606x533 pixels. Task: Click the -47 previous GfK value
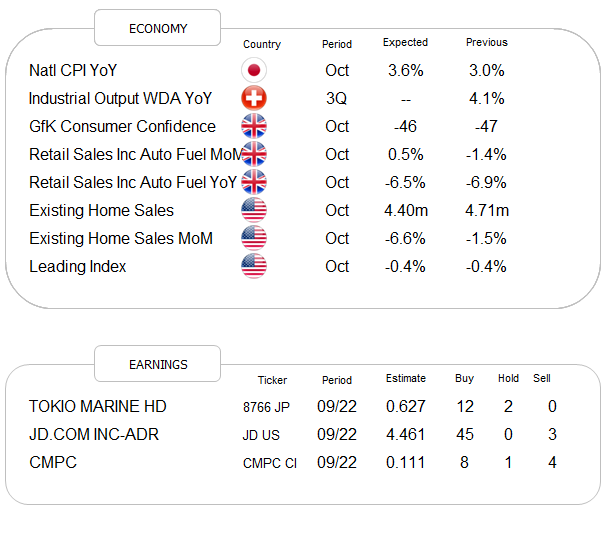point(486,126)
